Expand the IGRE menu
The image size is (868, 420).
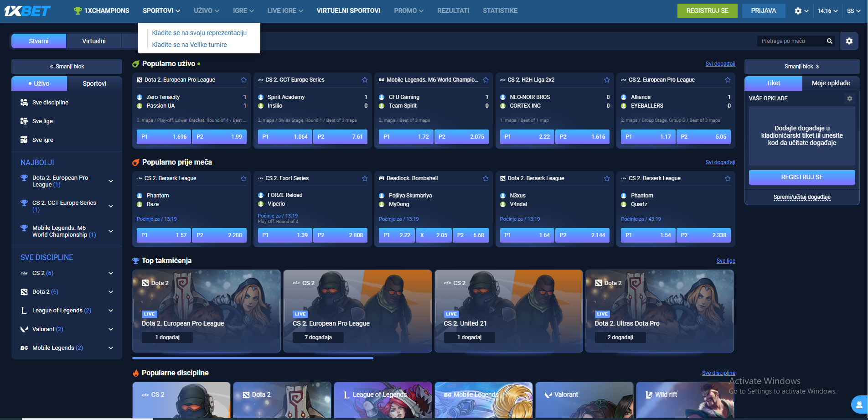click(243, 10)
